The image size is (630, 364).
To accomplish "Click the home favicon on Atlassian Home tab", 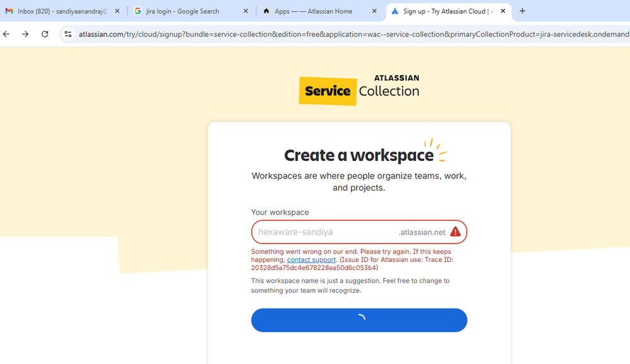I will pyautogui.click(x=266, y=11).
